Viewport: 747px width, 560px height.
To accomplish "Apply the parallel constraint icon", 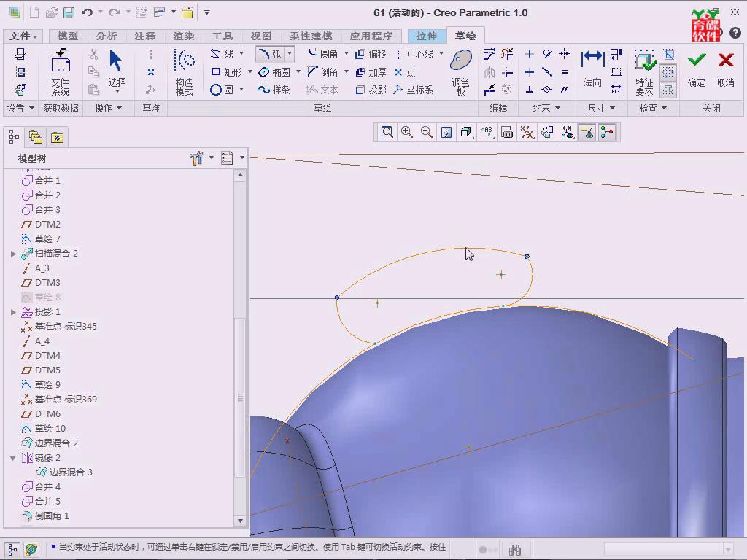I will (565, 90).
